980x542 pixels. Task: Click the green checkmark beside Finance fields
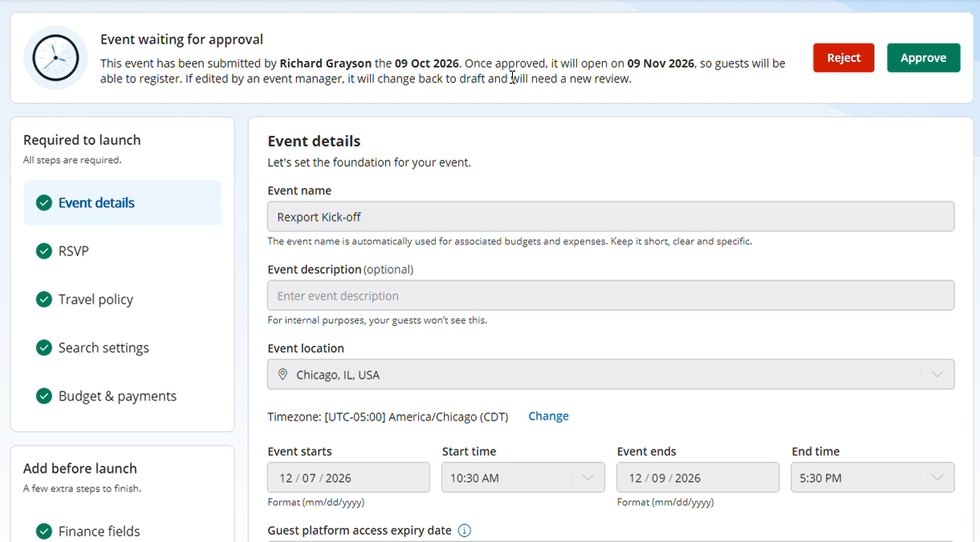(x=44, y=531)
